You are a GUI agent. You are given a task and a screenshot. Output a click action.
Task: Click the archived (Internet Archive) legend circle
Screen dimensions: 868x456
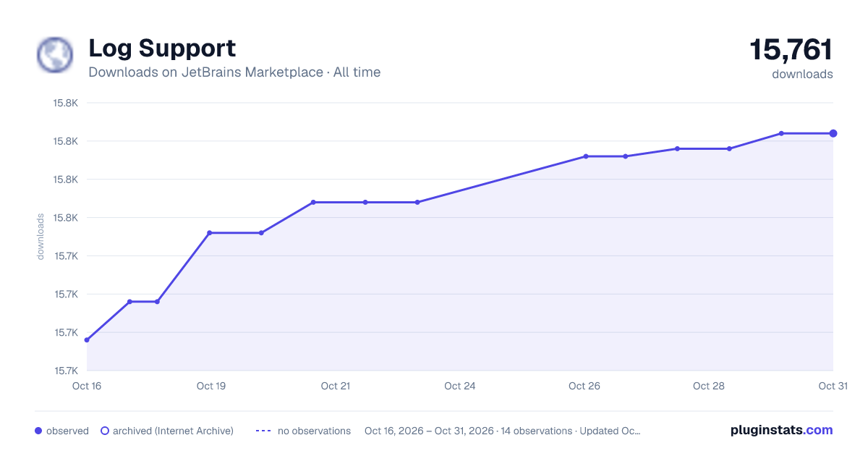104,431
